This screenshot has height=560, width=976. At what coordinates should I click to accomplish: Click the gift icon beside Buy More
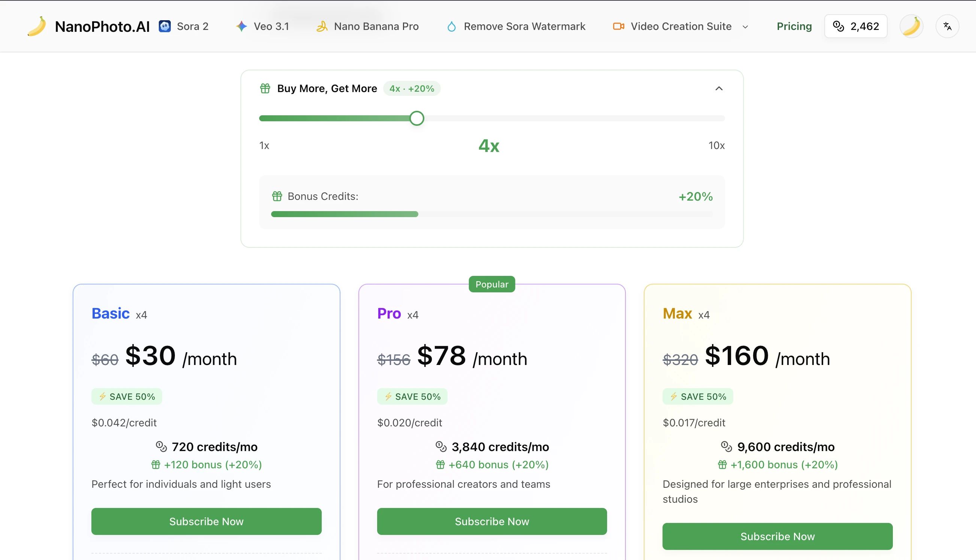[265, 88]
